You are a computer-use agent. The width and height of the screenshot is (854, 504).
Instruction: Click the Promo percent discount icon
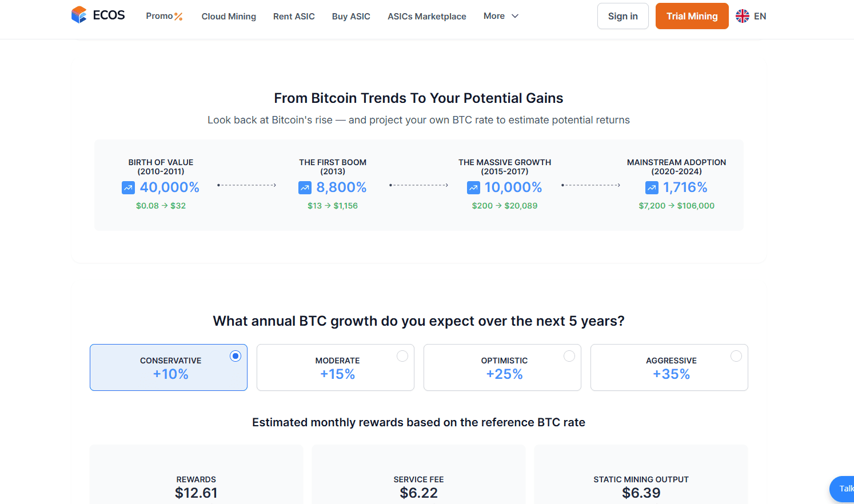178,17
